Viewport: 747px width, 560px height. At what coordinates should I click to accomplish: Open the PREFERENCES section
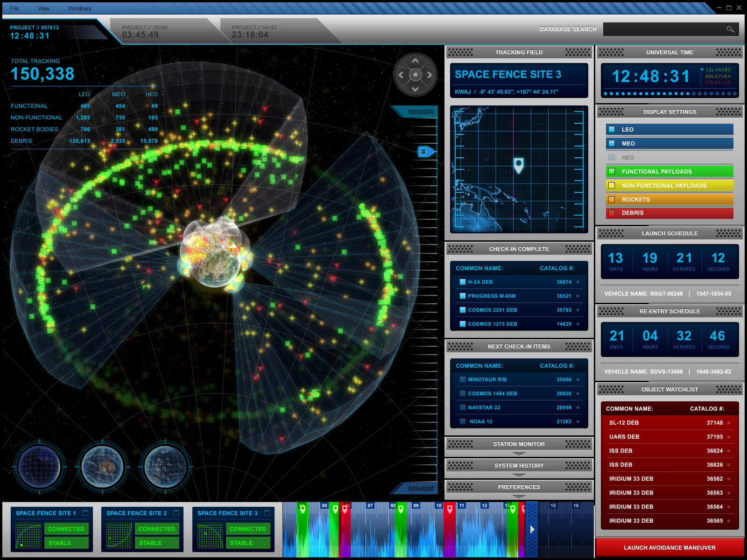(519, 487)
